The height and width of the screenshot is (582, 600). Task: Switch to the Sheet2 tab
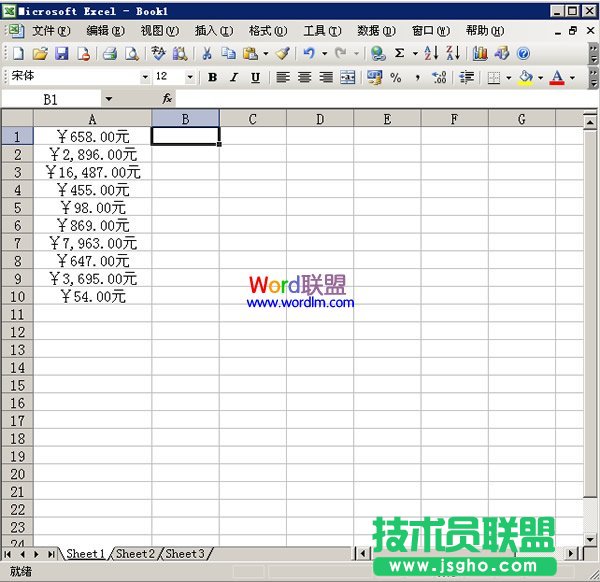coord(135,554)
